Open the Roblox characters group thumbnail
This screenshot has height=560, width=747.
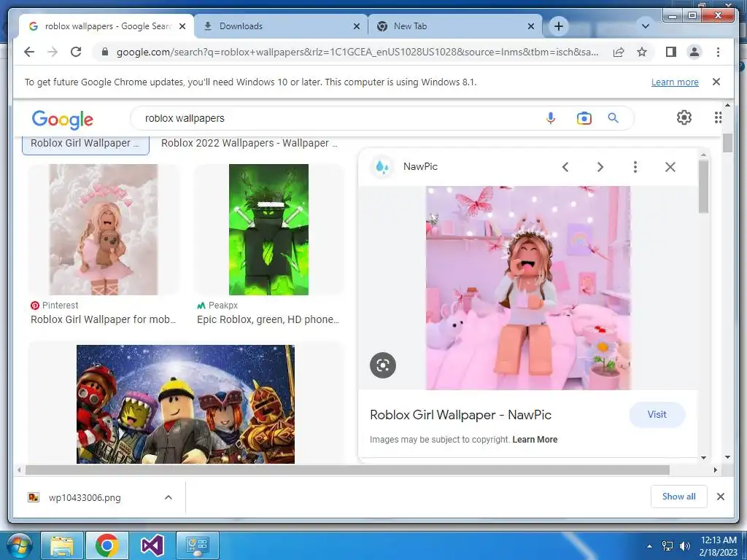point(185,404)
